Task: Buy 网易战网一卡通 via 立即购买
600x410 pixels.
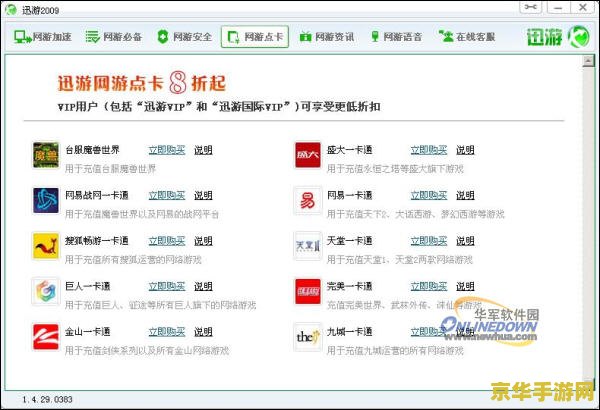Action: point(167,195)
